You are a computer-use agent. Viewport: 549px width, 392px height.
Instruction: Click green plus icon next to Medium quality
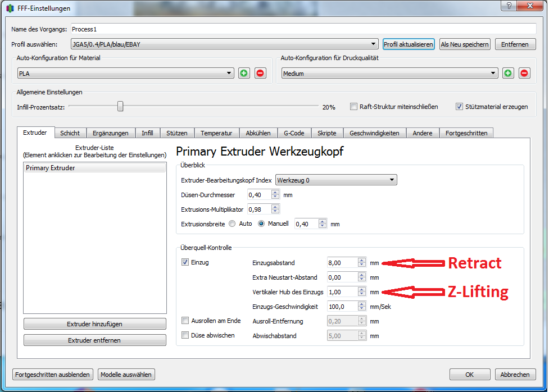(508, 73)
